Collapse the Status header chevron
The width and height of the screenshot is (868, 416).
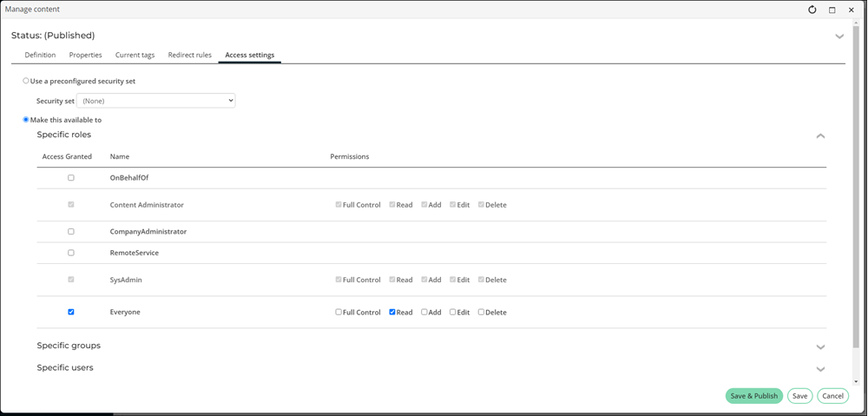839,36
